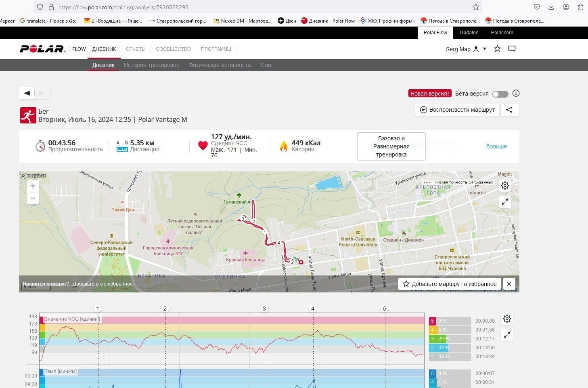Viewport: 588px width, 388px height.
Task: Open the Updates top bar tab
Action: tap(469, 33)
